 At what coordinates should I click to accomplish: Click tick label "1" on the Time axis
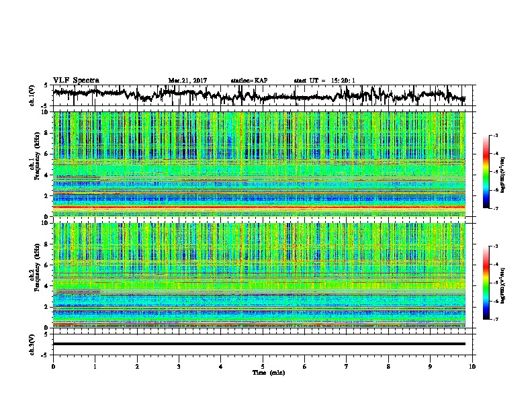[x=95, y=367]
